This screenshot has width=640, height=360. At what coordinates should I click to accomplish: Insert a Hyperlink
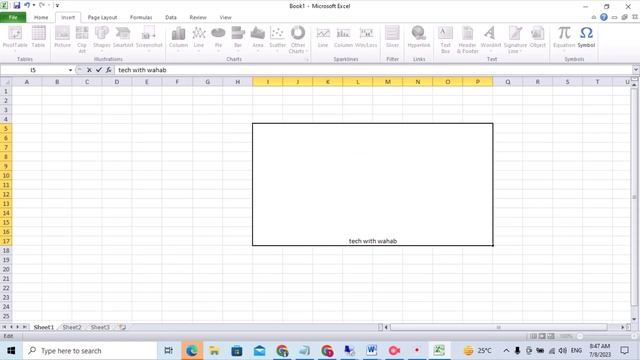point(419,38)
